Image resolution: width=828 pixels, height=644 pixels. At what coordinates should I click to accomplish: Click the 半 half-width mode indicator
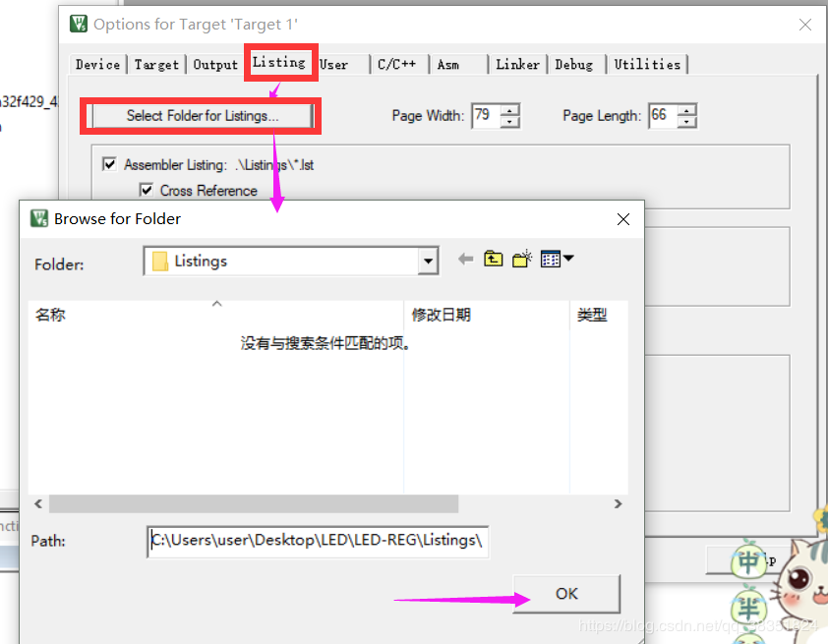pos(748,608)
